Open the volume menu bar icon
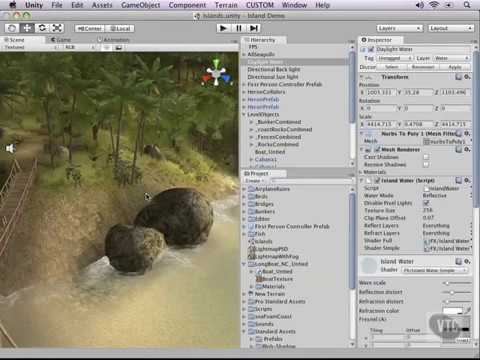The image size is (480, 360). pos(420,5)
